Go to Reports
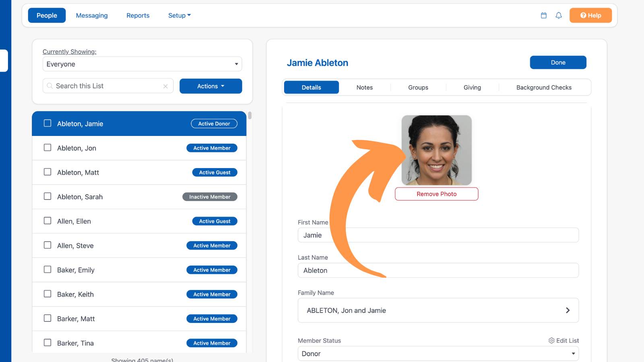This screenshot has width=644, height=362. point(138,15)
